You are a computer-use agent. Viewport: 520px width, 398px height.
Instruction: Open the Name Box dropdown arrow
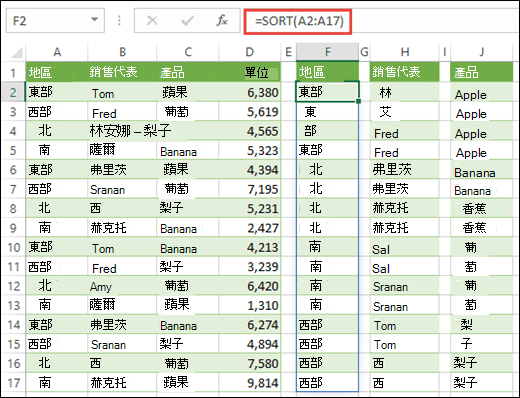tap(95, 20)
